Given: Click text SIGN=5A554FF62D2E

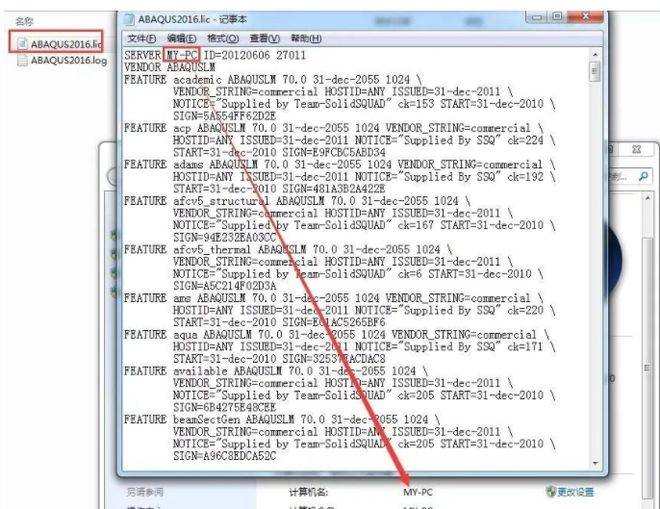Looking at the screenshot, I should (x=224, y=116).
